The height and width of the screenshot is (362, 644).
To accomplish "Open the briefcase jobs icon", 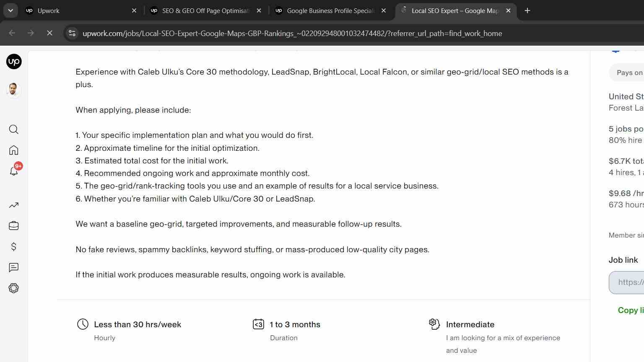I will [14, 226].
